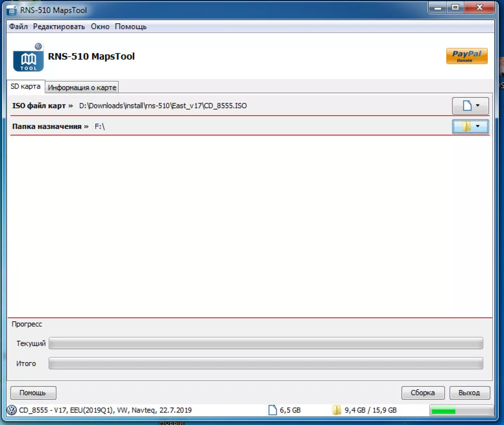
Task: Click the RNS-510 MapsTool logo icon
Action: (28, 59)
